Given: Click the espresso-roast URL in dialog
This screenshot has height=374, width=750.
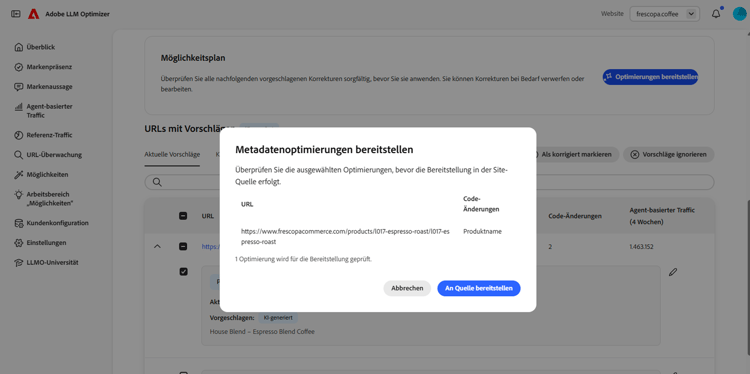Looking at the screenshot, I should coord(345,236).
